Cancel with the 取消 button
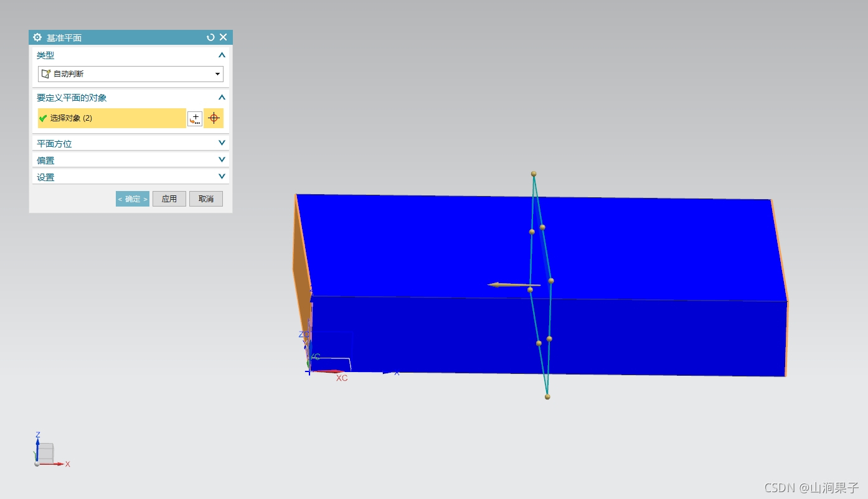 (x=206, y=199)
